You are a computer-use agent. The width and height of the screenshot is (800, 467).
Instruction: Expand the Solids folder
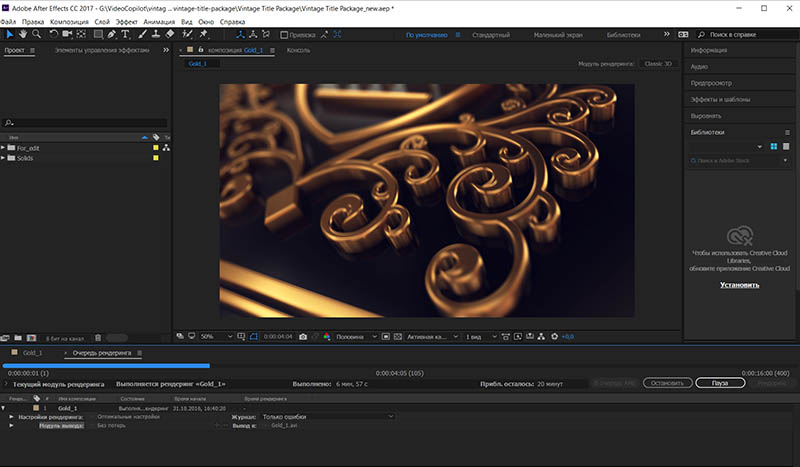[3, 158]
